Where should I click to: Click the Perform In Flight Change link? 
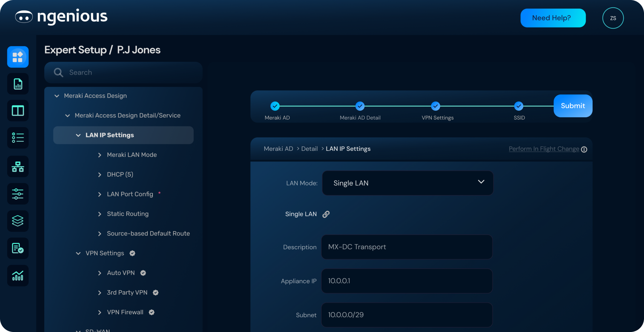[x=543, y=149]
